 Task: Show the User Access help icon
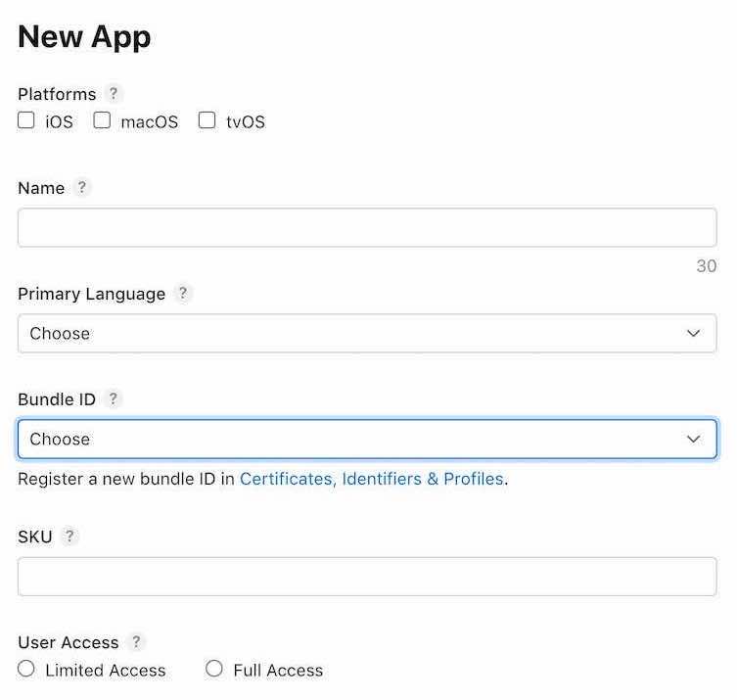136,641
